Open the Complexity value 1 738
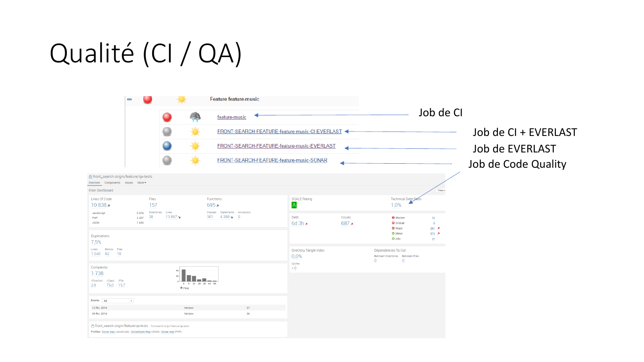The width and height of the screenshot is (644, 362). pyautogui.click(x=97, y=274)
